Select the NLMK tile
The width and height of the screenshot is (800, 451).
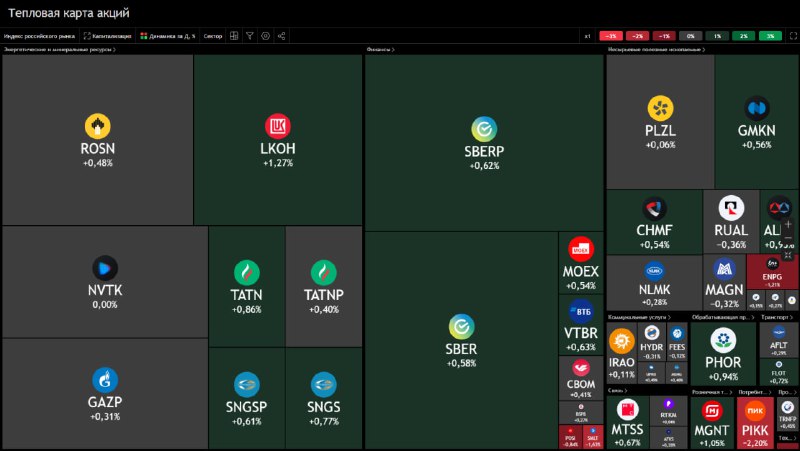[655, 283]
